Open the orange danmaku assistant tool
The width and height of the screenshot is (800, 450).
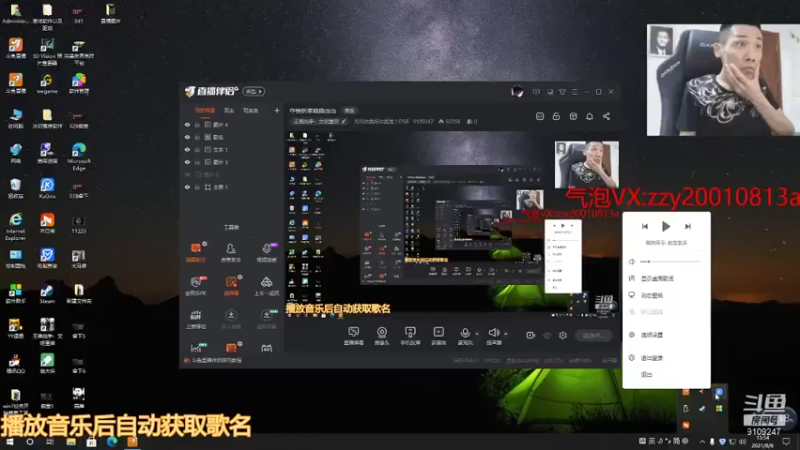196,253
